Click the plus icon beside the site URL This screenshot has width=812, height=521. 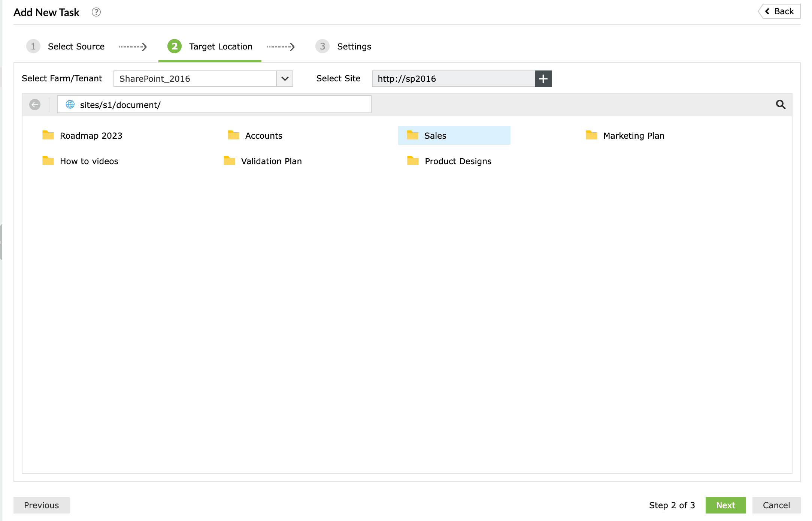click(543, 79)
